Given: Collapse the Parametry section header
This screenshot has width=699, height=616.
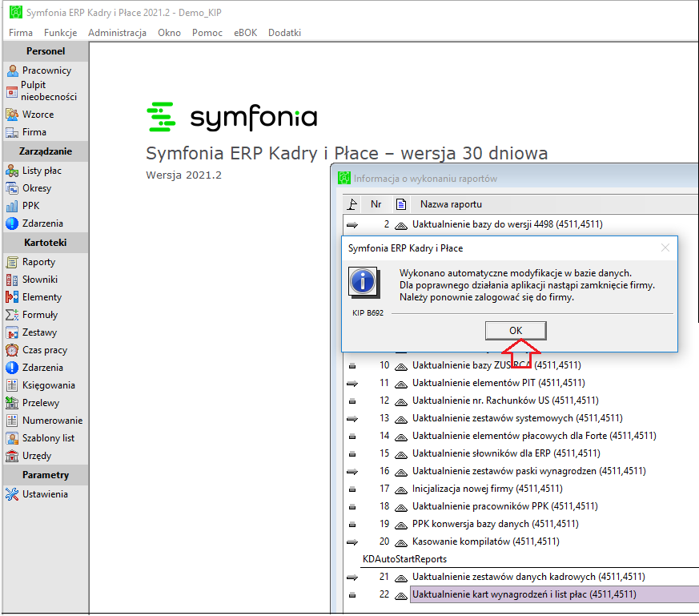Looking at the screenshot, I should pos(46,475).
